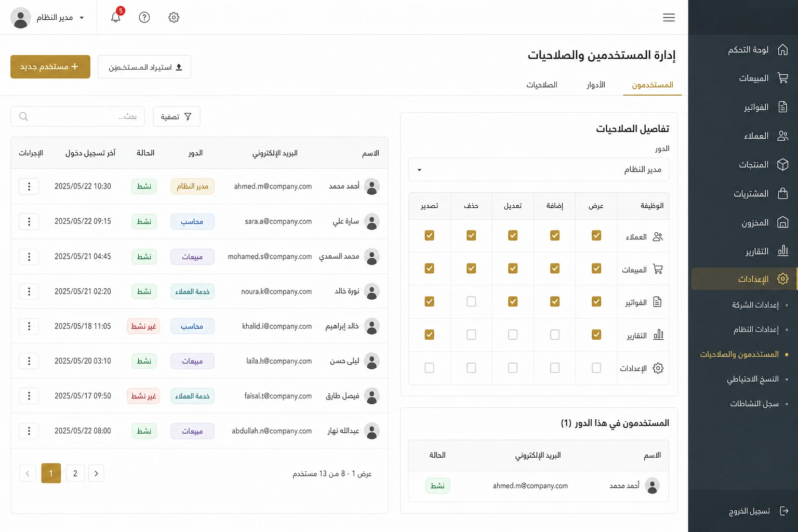Open actions menu for noura.k@company.com row
This screenshot has width=798, height=532.
pyautogui.click(x=29, y=291)
